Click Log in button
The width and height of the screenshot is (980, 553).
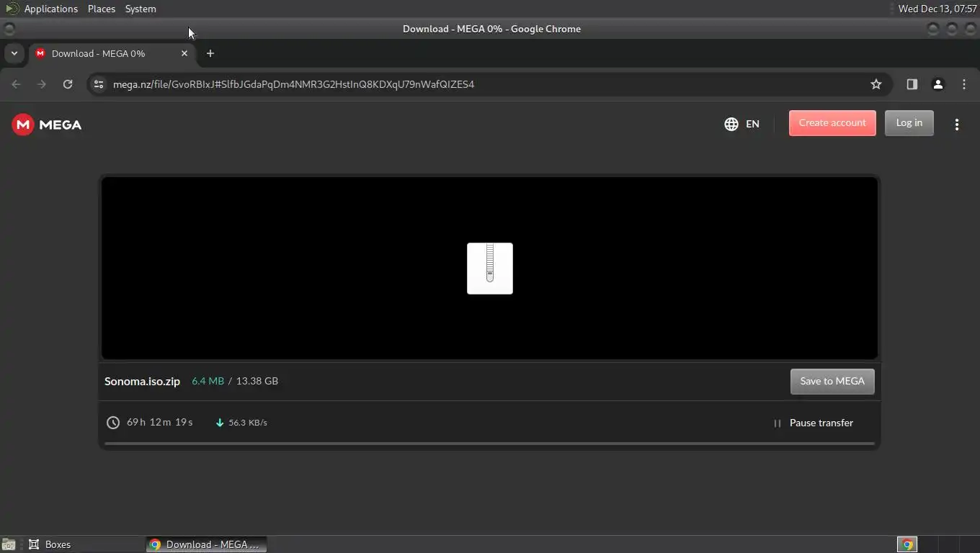pyautogui.click(x=909, y=123)
